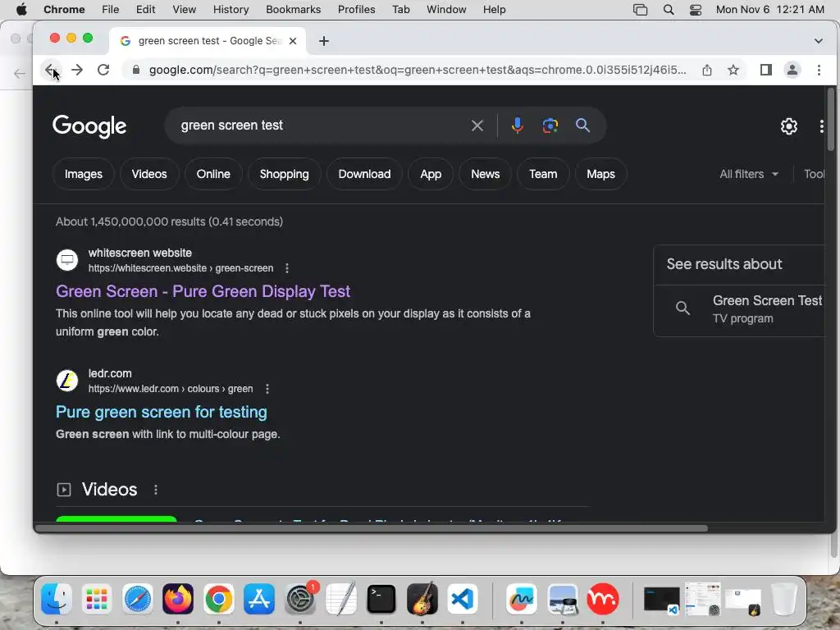
Task: Open the Chrome menu in menu bar
Action: (64, 10)
